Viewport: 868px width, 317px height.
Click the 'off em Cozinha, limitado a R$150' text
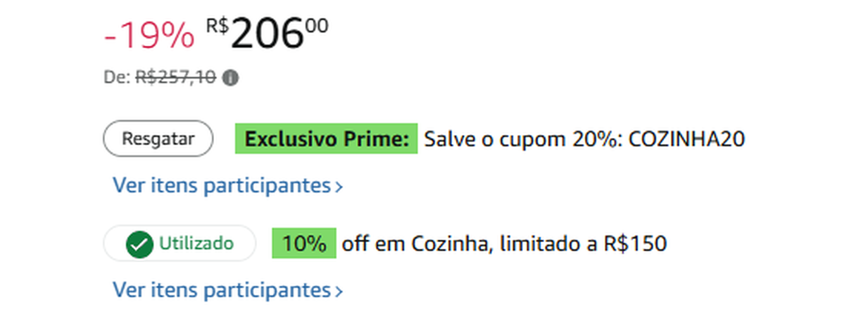504,243
